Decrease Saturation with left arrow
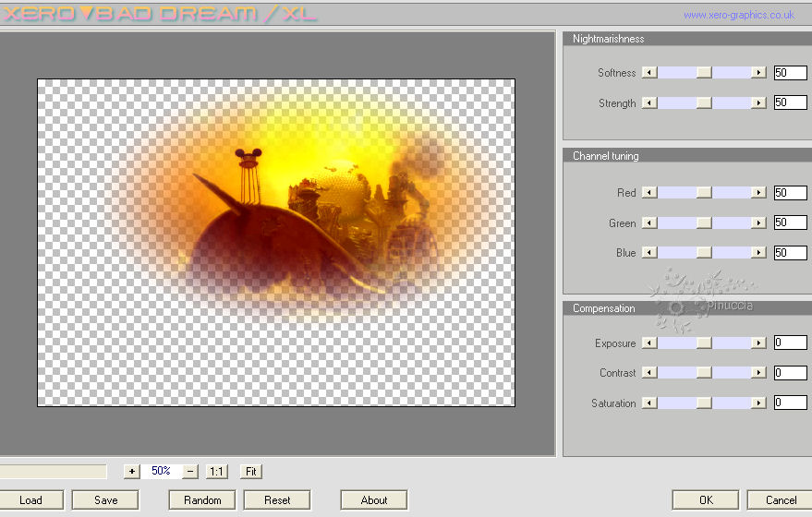The height and width of the screenshot is (517, 812). (649, 403)
